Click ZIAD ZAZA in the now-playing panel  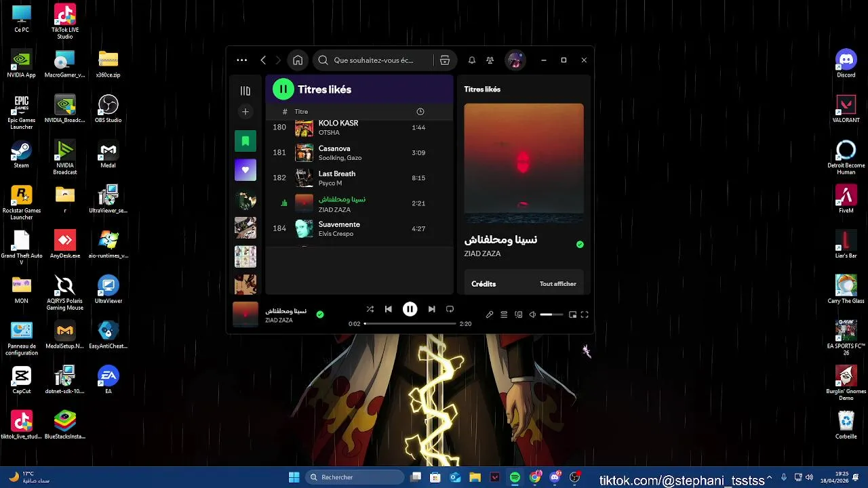pyautogui.click(x=482, y=253)
